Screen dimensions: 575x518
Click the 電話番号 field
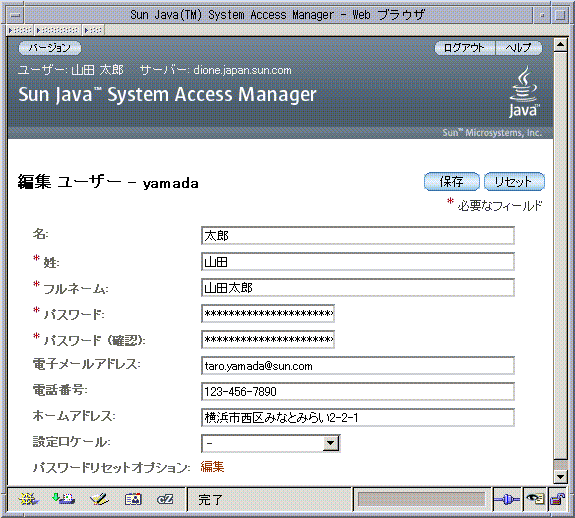pyautogui.click(x=358, y=392)
